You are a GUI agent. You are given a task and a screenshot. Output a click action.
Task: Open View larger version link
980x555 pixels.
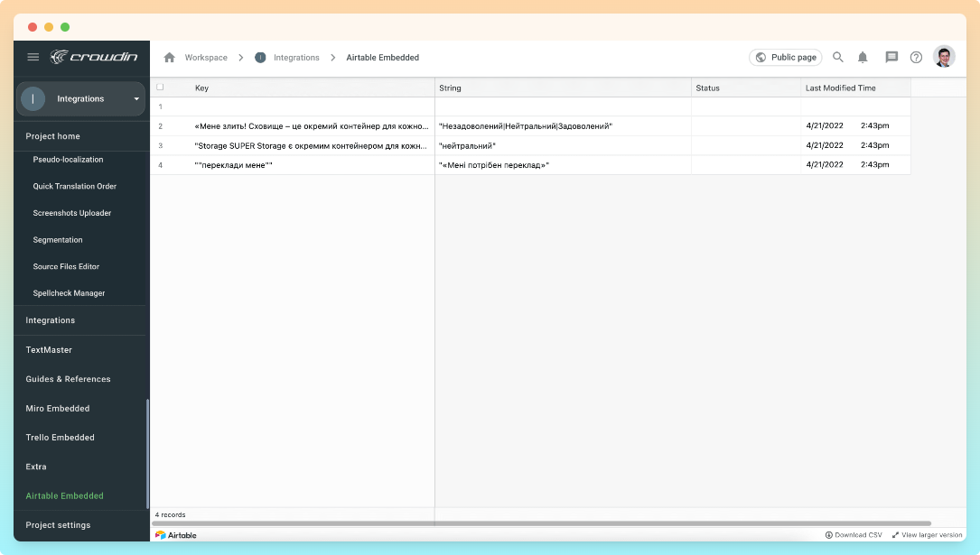click(x=927, y=535)
